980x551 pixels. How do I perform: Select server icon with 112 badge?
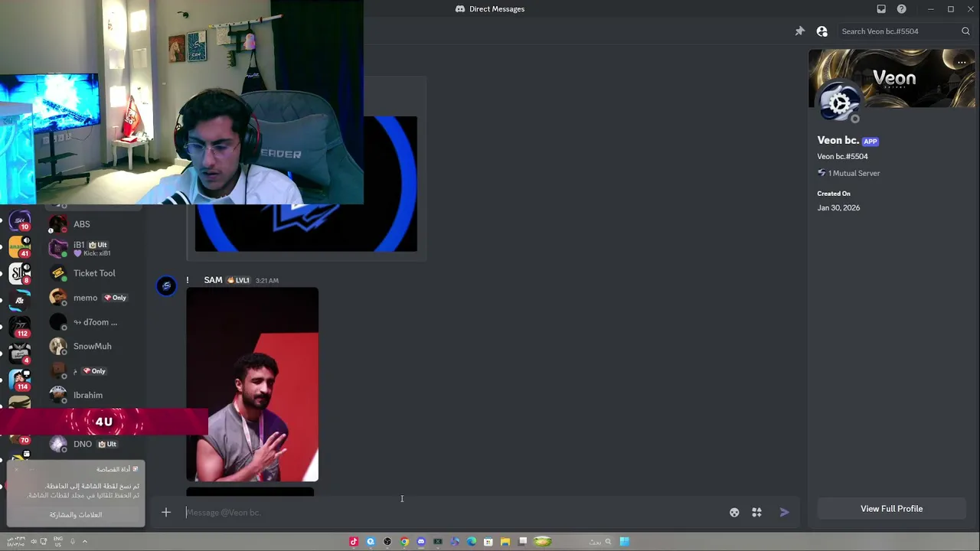tap(20, 327)
